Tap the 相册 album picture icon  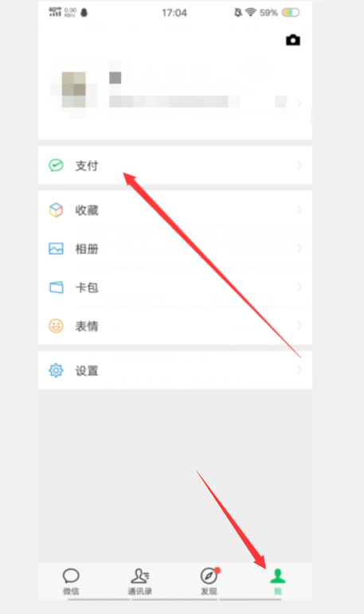coord(56,248)
